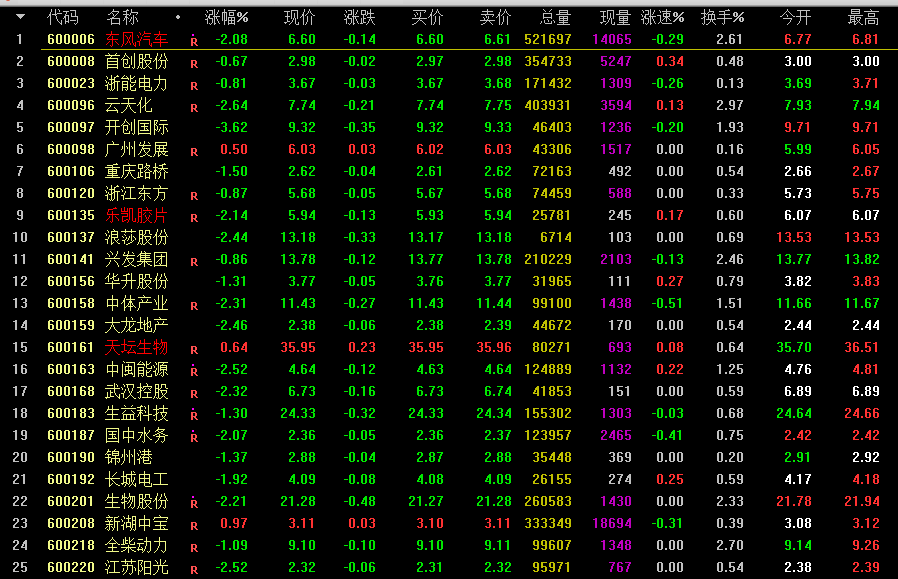Click the R marker next to 云天化
This screenshot has width=898, height=579.
[x=194, y=108]
